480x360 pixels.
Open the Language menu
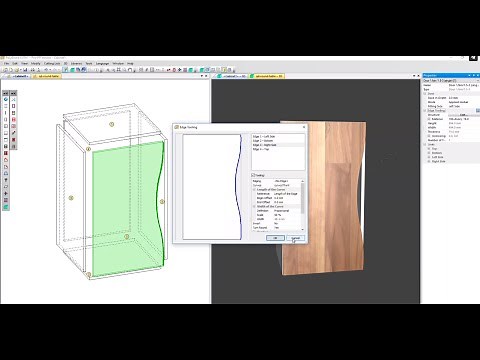(x=102, y=63)
